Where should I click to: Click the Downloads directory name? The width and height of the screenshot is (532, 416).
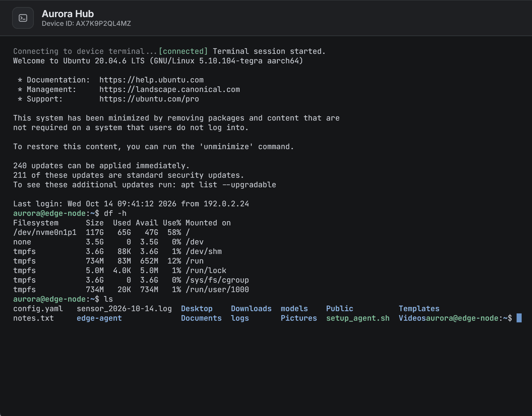coord(251,309)
